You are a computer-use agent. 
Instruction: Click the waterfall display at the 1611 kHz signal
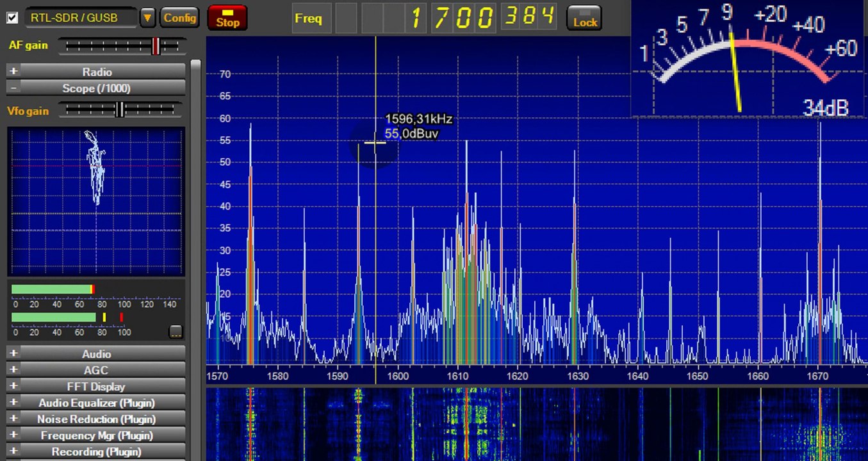pos(466,423)
